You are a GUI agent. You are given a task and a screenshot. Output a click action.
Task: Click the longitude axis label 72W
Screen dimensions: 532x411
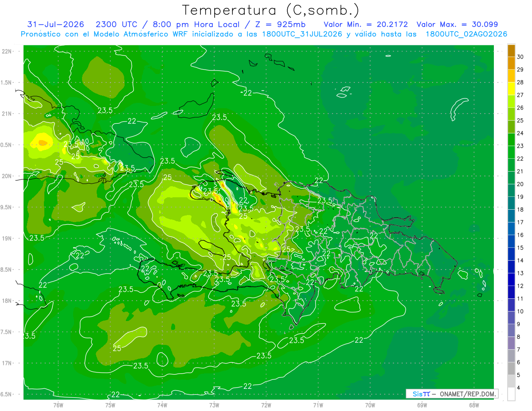(x=266, y=405)
